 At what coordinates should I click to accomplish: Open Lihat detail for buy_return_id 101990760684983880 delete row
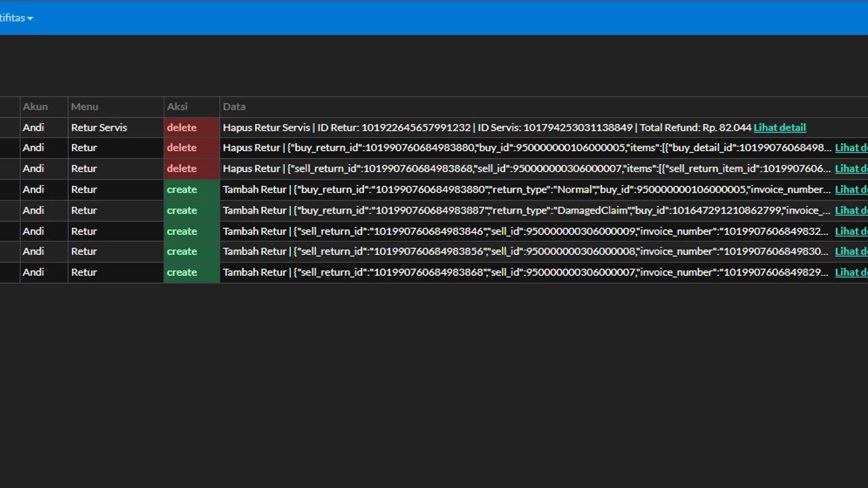[x=851, y=148]
